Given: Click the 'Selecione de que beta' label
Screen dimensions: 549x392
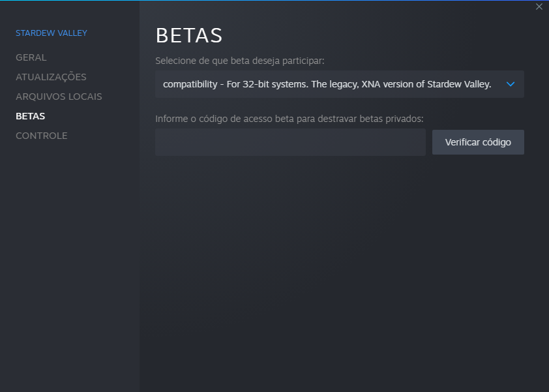Looking at the screenshot, I should tap(196, 61).
